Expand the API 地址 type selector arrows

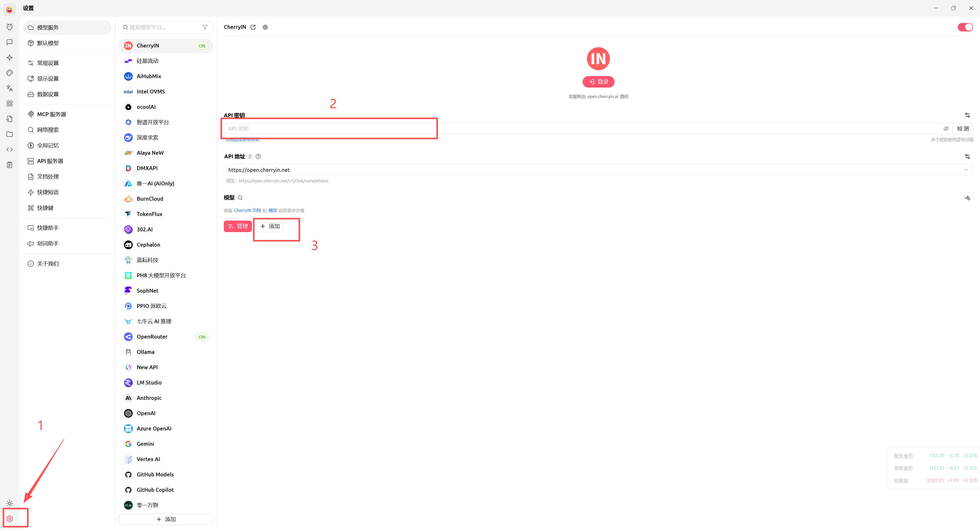(250, 156)
